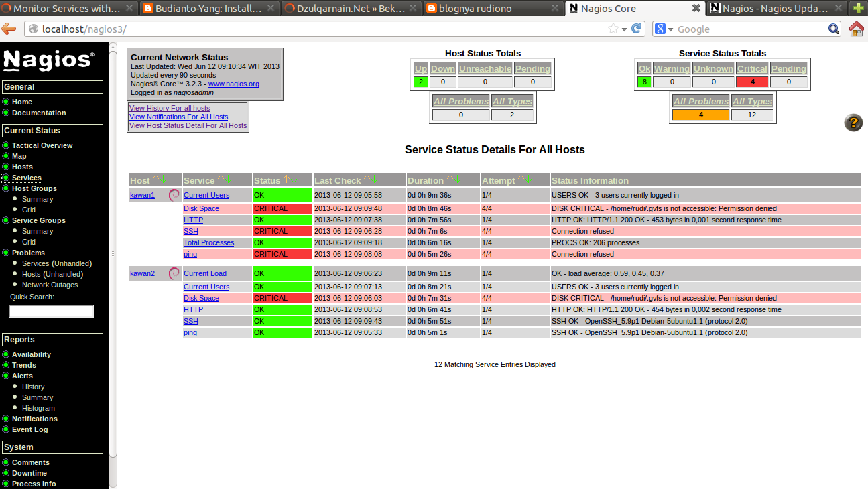This screenshot has width=868, height=489.
Task: Click View Notifications For All Hosts
Action: [178, 117]
